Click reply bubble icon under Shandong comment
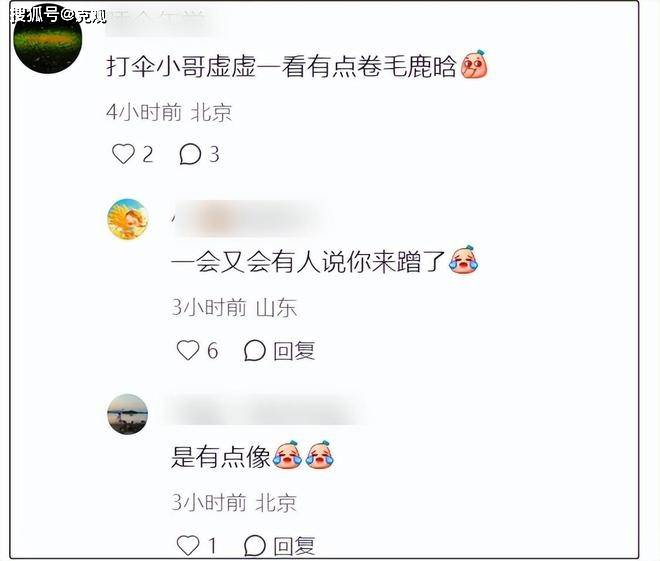The height and width of the screenshot is (561, 660). [255, 350]
